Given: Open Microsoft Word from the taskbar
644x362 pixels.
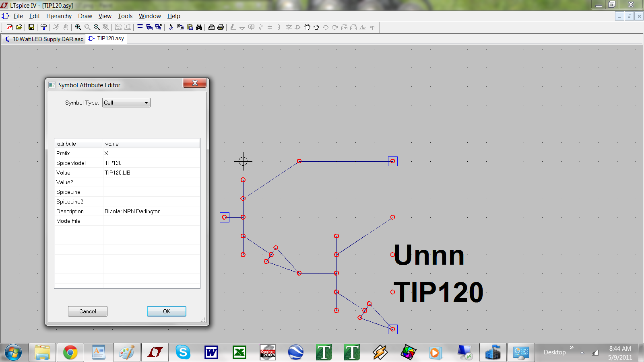Looking at the screenshot, I should click(x=211, y=353).
